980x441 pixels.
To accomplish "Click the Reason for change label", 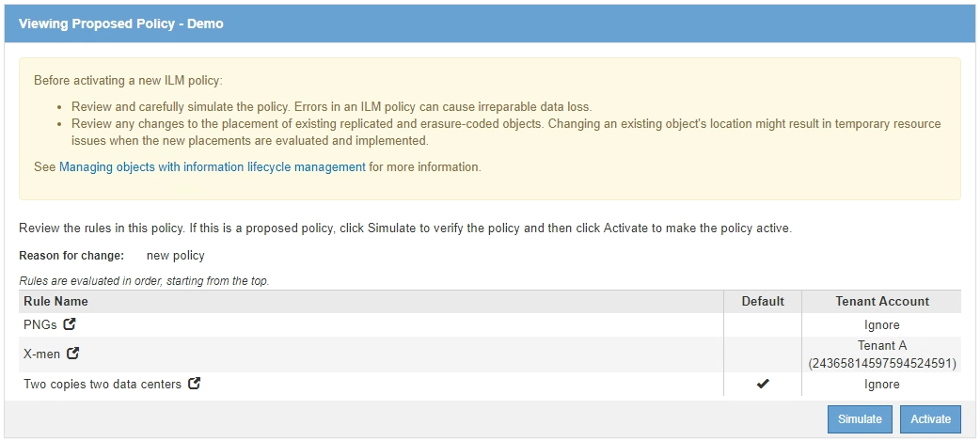I will pos(71,255).
